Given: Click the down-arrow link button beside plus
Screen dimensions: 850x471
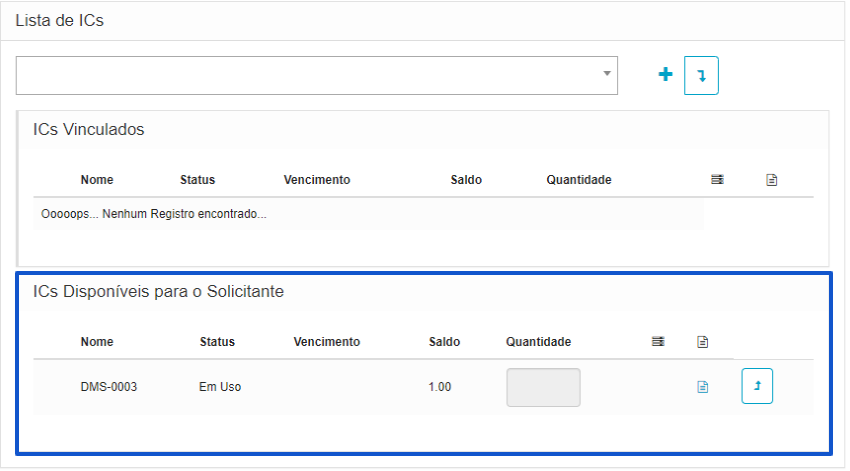Looking at the screenshot, I should (x=701, y=75).
